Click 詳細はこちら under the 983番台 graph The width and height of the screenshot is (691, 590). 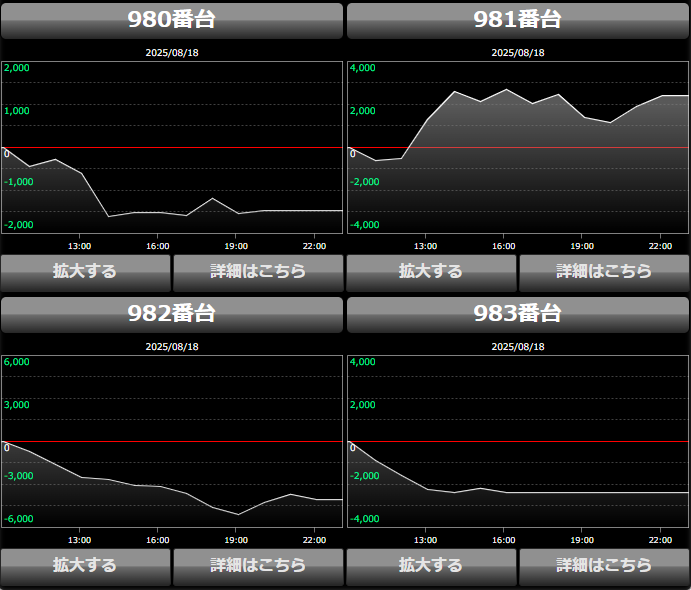coord(604,567)
